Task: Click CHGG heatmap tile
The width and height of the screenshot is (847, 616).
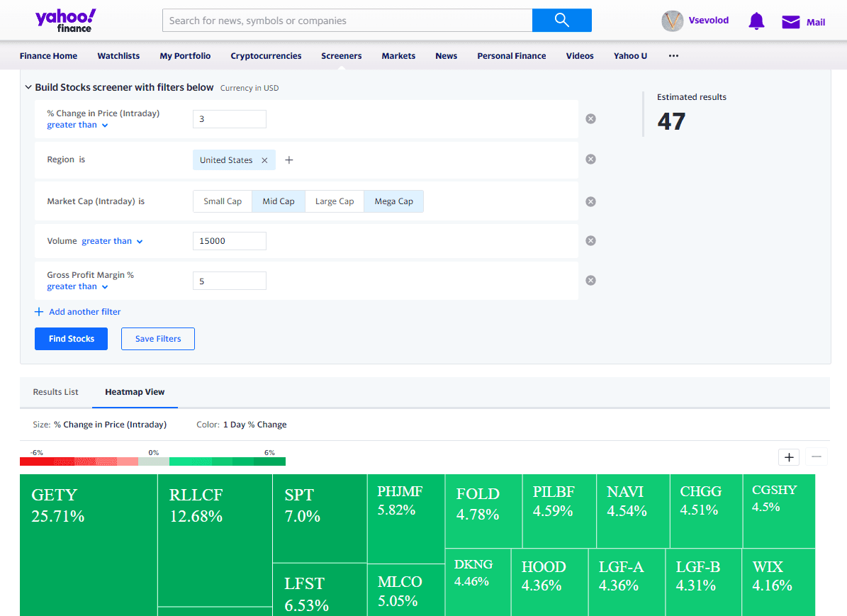Action: tap(707, 511)
